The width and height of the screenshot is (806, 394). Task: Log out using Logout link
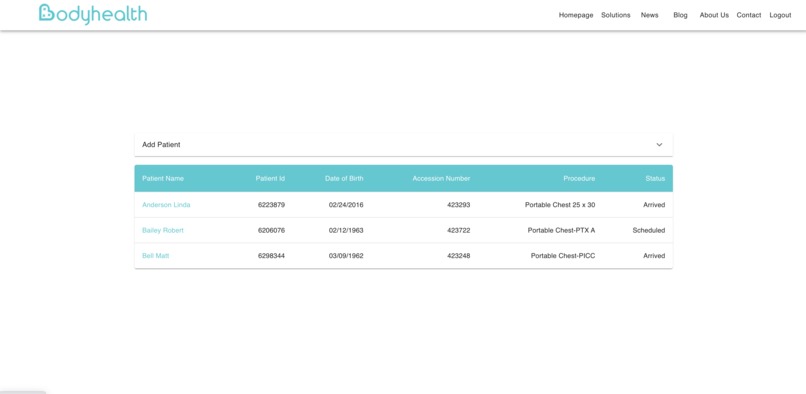(x=780, y=15)
